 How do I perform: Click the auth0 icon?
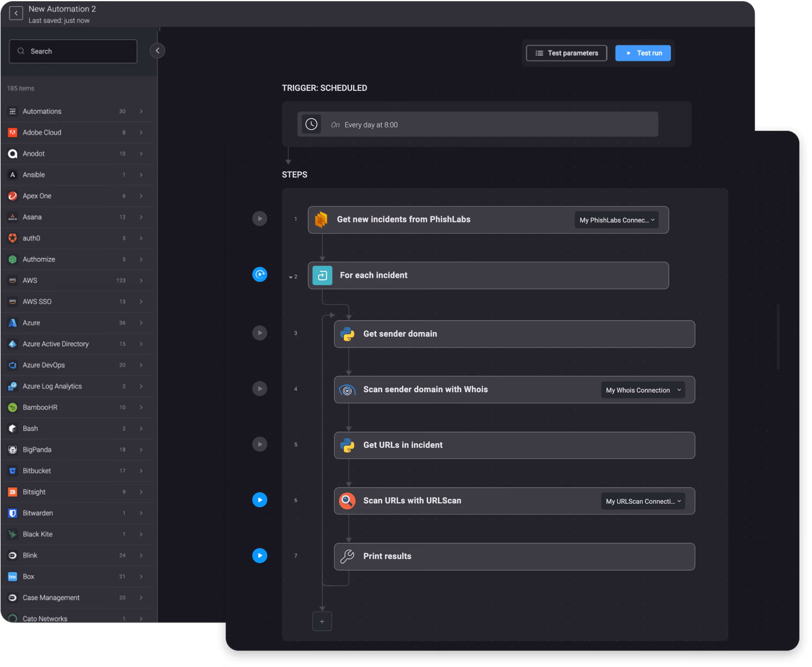pos(13,238)
